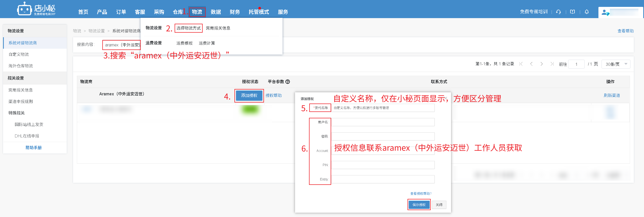Viewport: 644px width, 217px height.
Task: Jump to the last page arrow
Action: click(552, 64)
